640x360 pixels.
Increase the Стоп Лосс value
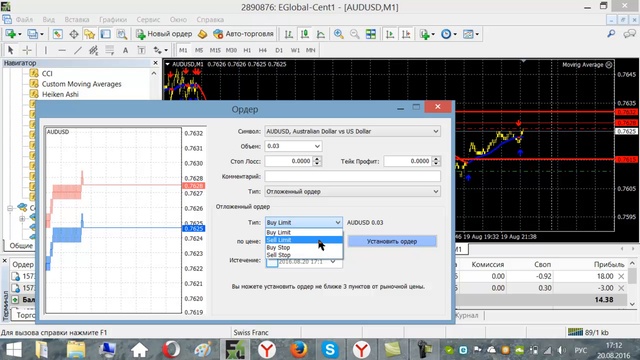(317, 159)
